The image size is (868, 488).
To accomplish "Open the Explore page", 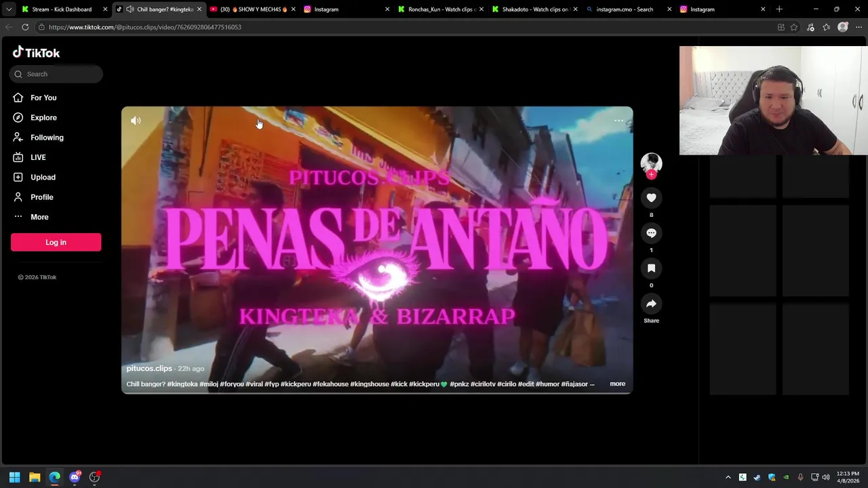I will pos(43,117).
